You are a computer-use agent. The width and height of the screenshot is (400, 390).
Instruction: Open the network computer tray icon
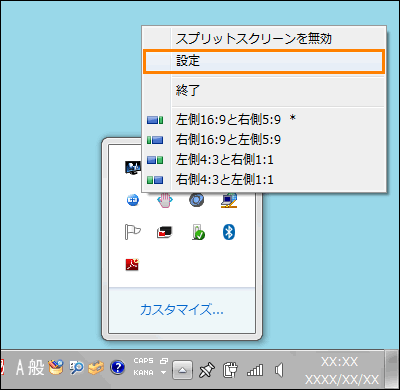point(229,200)
